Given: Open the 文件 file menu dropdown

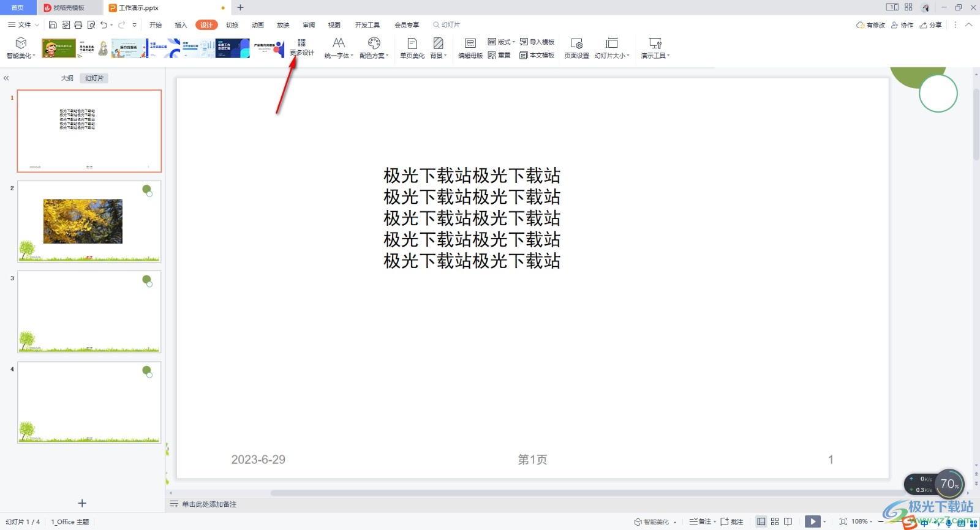Looking at the screenshot, I should tap(23, 25).
